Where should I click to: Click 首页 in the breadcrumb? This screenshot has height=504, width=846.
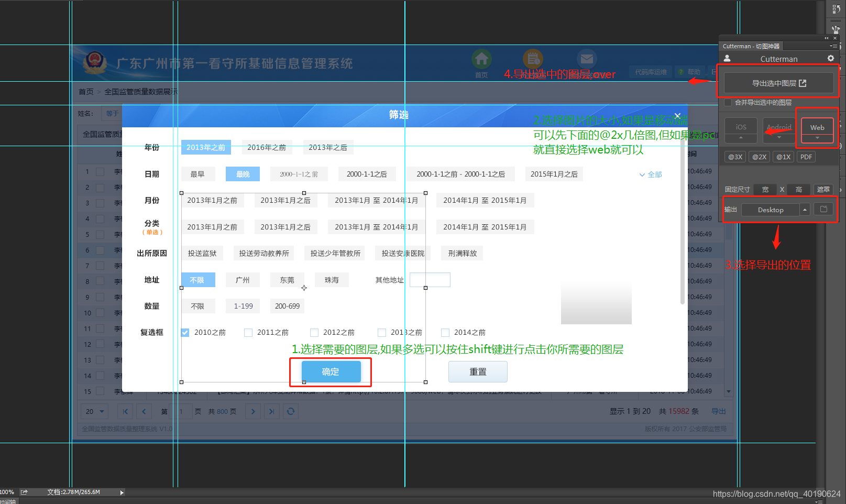(86, 92)
